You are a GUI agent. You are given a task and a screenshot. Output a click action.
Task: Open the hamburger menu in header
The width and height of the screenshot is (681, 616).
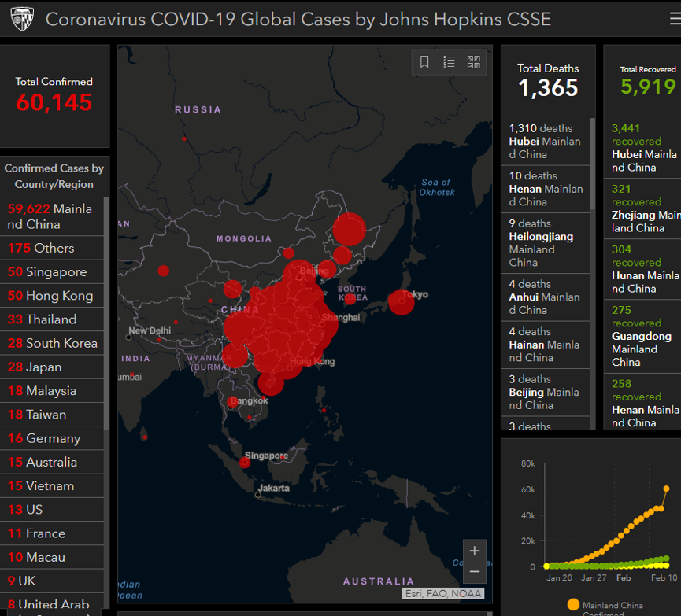coord(675,19)
